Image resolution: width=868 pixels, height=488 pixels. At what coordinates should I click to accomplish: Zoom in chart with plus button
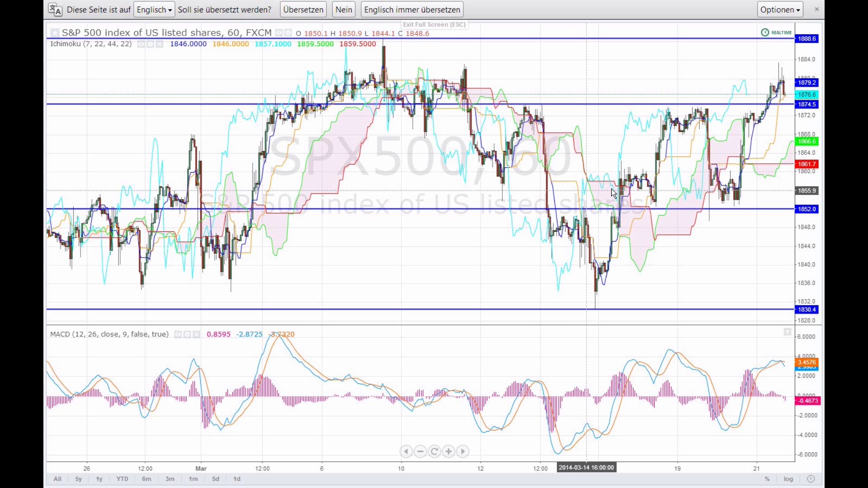point(448,451)
